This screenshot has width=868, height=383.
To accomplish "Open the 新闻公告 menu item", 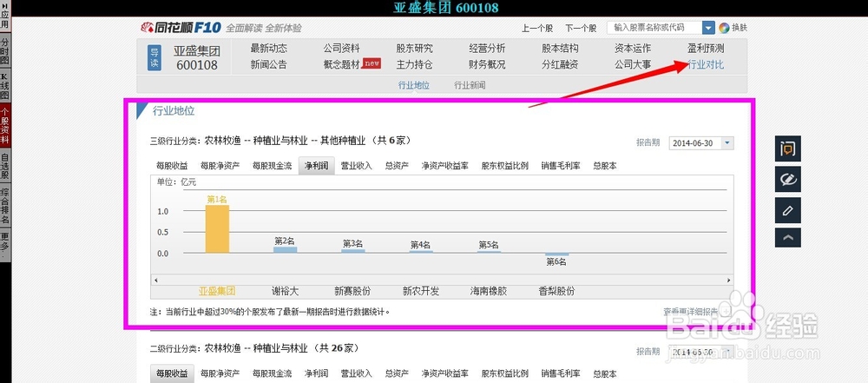I will pos(268,64).
